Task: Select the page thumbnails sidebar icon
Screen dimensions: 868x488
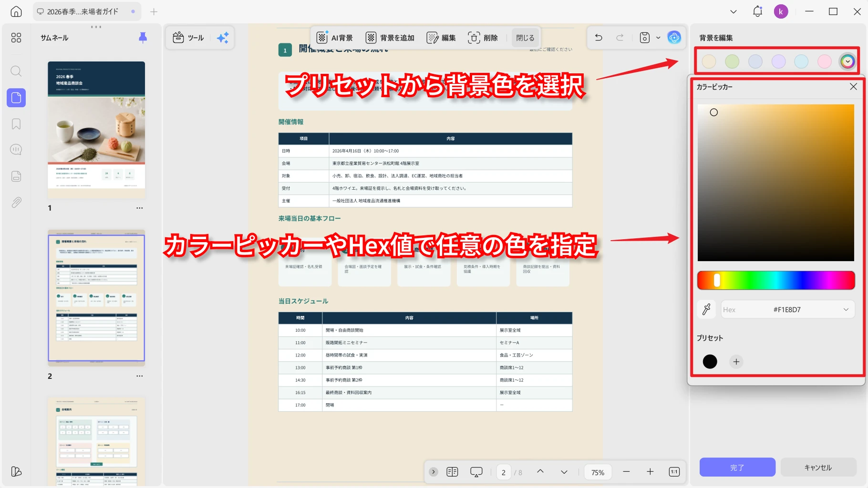Action: click(x=16, y=98)
